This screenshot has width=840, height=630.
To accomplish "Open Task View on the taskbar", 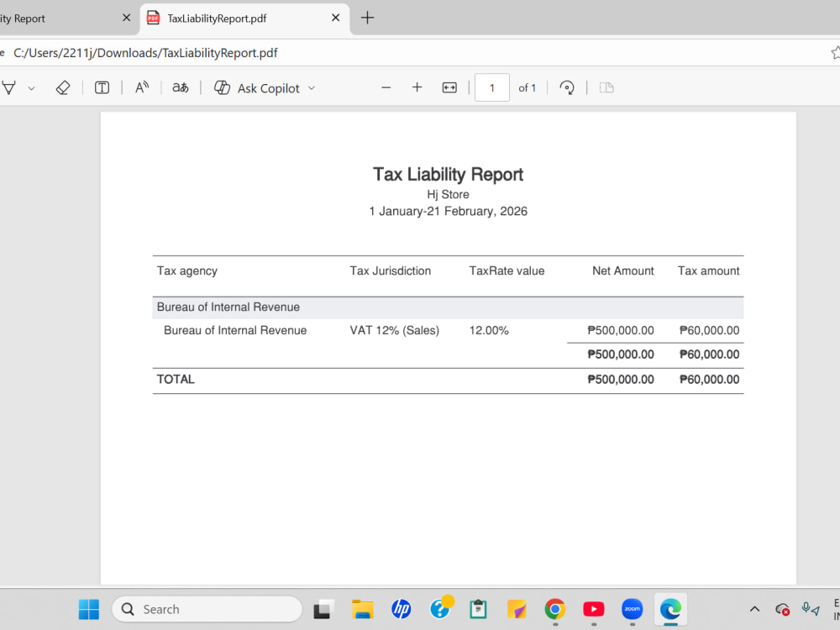I will 323,609.
